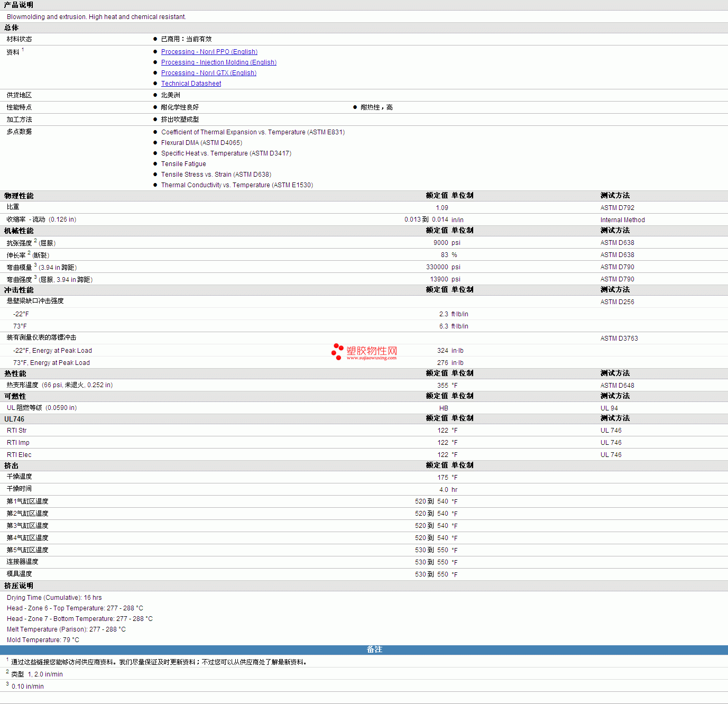Select the 挤压说明 section header

pyautogui.click(x=19, y=586)
